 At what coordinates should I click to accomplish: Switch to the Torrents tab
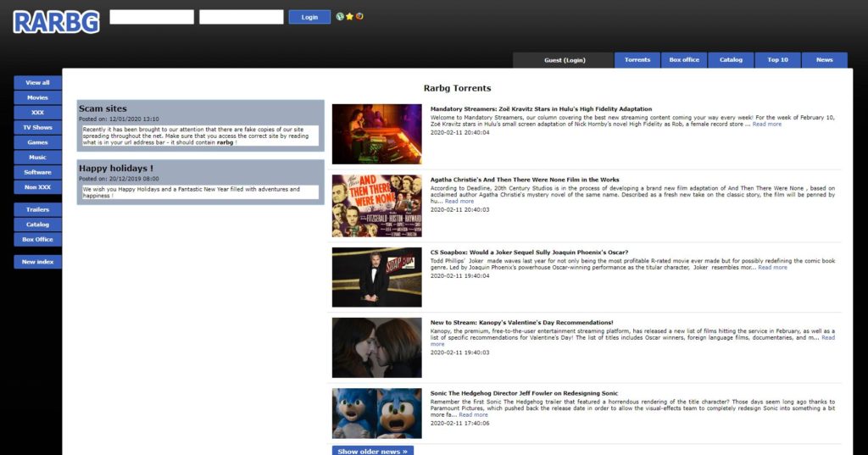(637, 60)
